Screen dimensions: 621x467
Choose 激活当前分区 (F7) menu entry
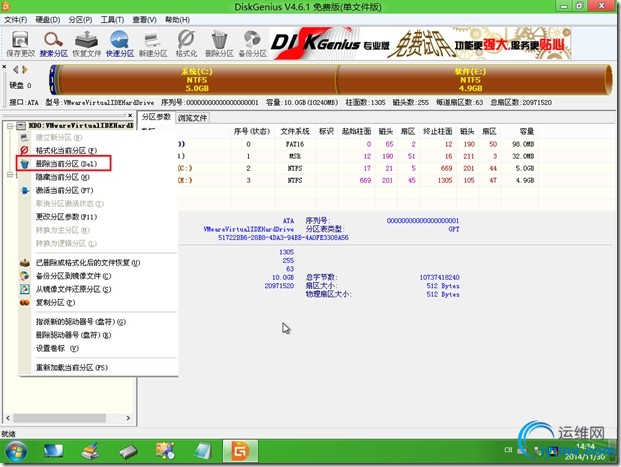(x=98, y=191)
